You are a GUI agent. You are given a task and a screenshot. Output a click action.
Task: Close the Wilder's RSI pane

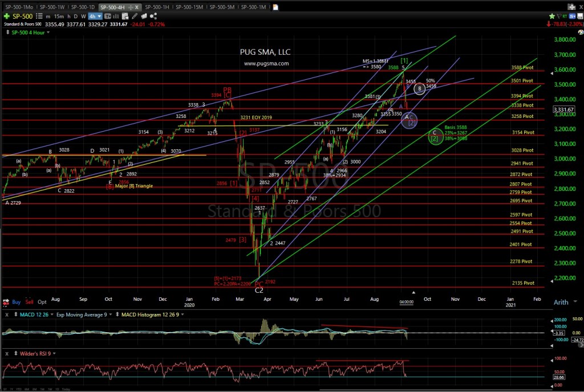pyautogui.click(x=7, y=354)
